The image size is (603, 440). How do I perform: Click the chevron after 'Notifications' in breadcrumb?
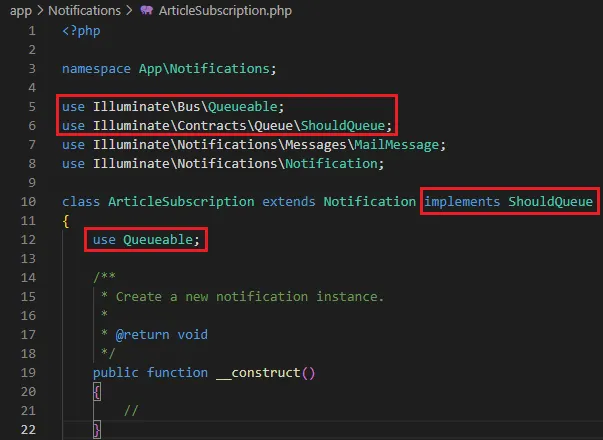coord(129,10)
